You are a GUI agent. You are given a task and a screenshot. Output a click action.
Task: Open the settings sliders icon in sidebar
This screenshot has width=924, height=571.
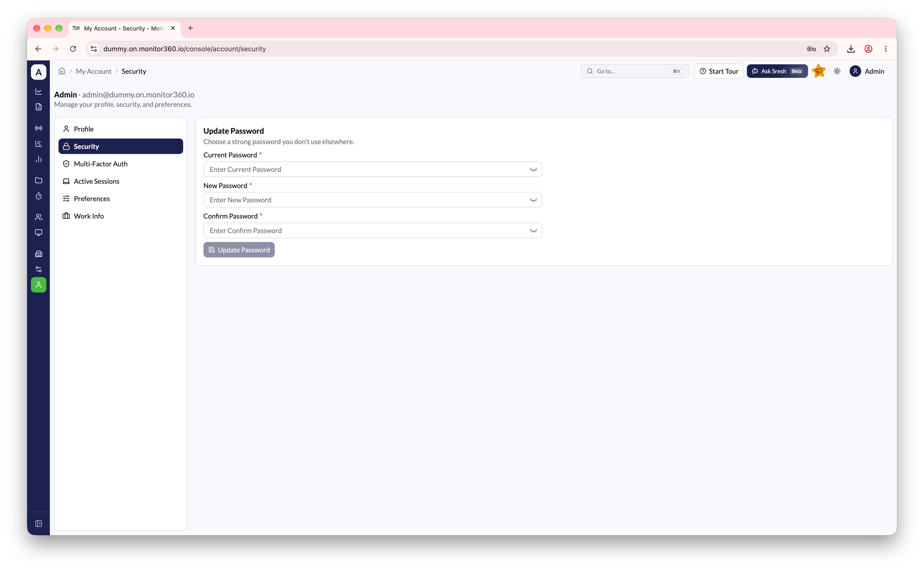(38, 269)
